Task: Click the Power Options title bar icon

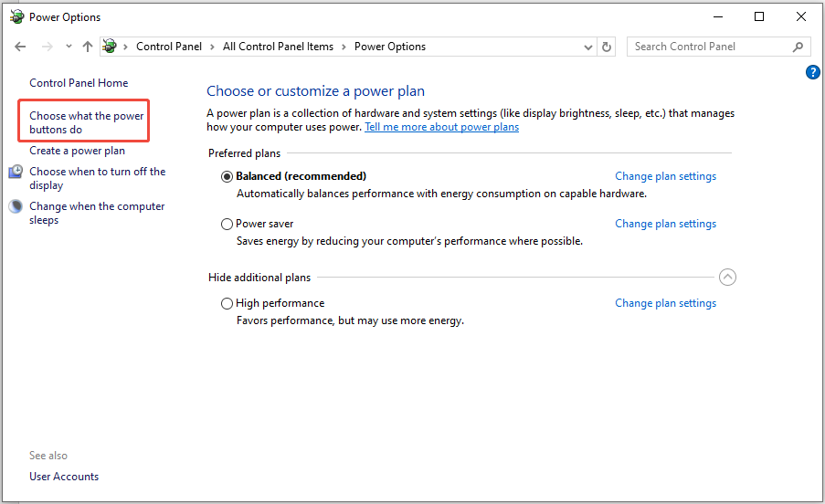Action: click(16, 16)
